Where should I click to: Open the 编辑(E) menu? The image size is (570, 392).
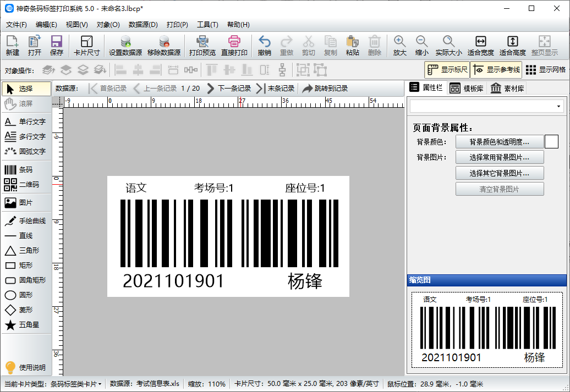click(46, 25)
